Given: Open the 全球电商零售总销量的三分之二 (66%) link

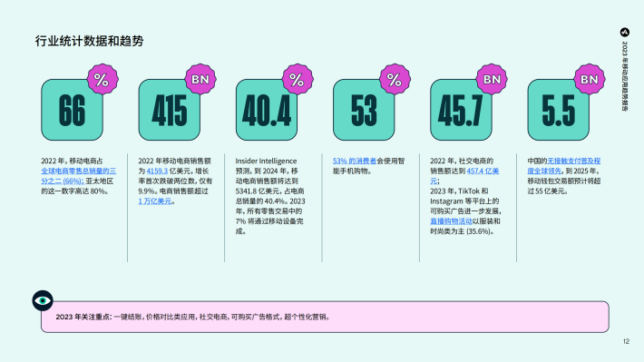Looking at the screenshot, I should pyautogui.click(x=78, y=176).
